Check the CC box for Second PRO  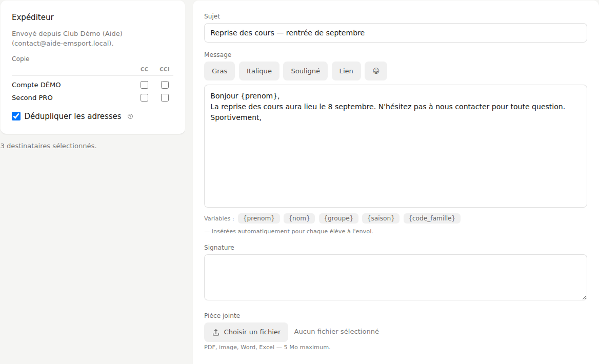tap(145, 98)
